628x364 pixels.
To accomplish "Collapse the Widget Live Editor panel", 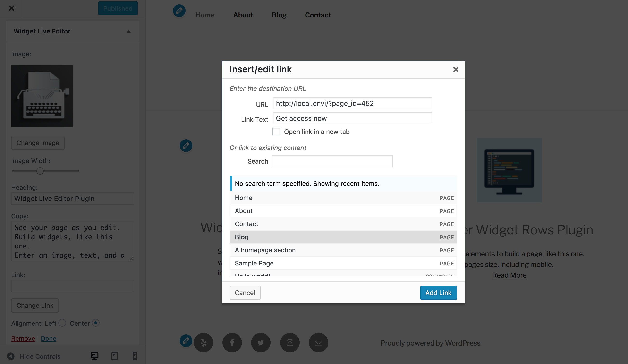I will point(129,31).
